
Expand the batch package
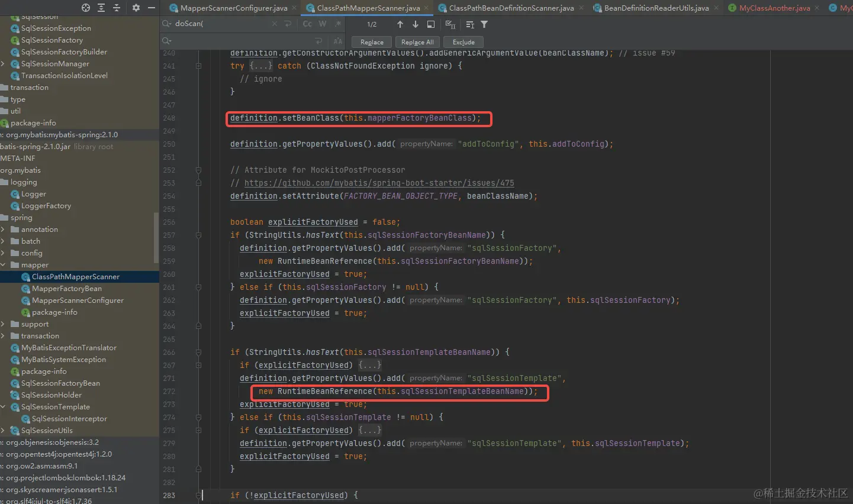point(3,241)
